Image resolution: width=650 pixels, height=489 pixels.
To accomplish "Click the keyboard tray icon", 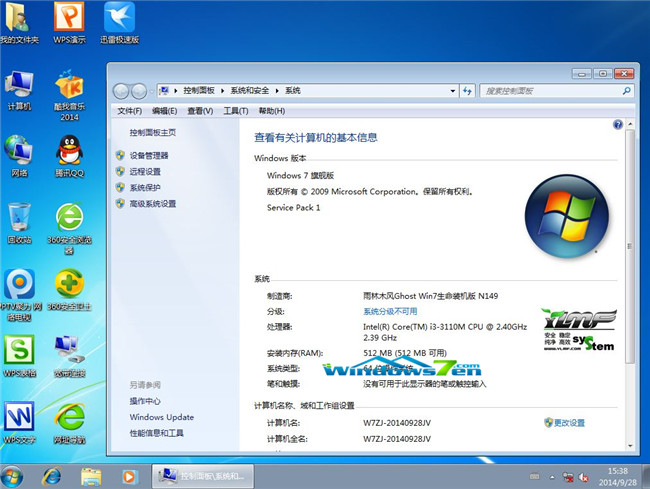I will point(535,477).
